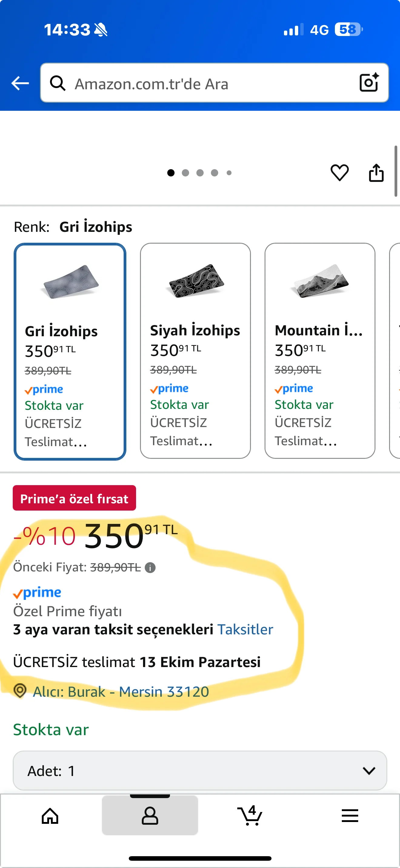Open the Taksitler installments link
This screenshot has height=868, width=400.
(x=245, y=630)
